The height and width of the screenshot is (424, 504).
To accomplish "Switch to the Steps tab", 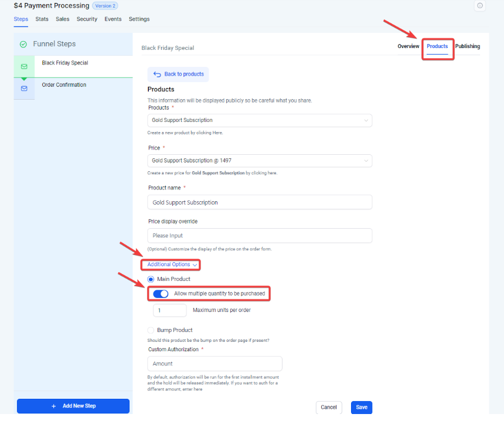I will pos(21,19).
